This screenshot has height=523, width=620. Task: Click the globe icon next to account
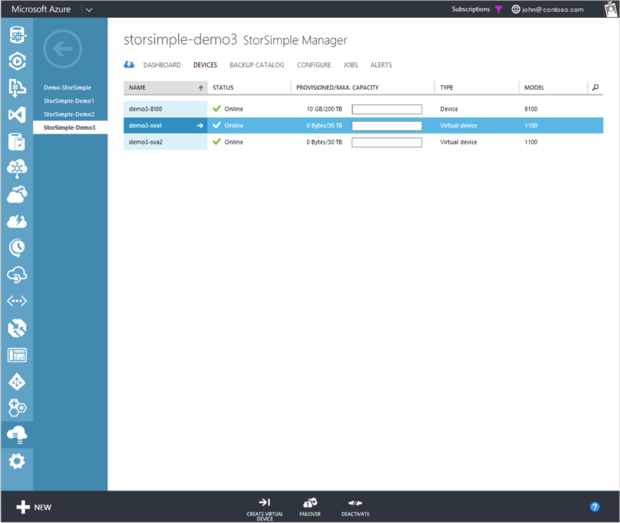pos(516,9)
